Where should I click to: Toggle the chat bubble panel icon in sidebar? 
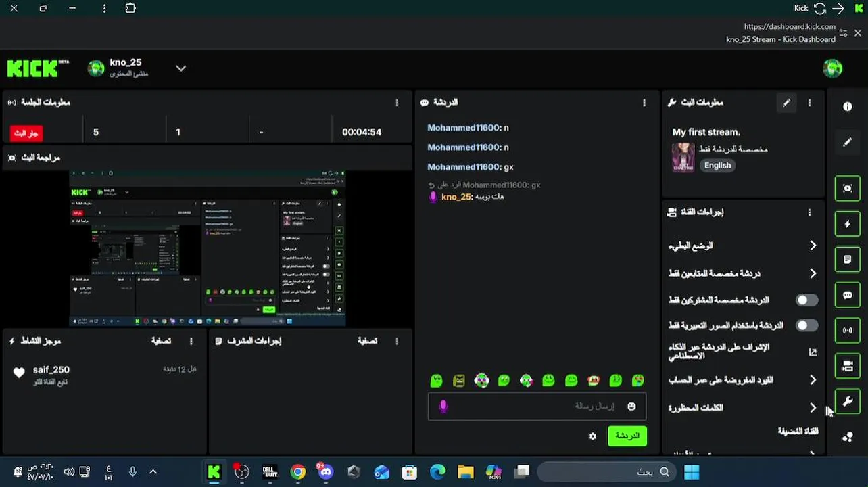coord(847,295)
